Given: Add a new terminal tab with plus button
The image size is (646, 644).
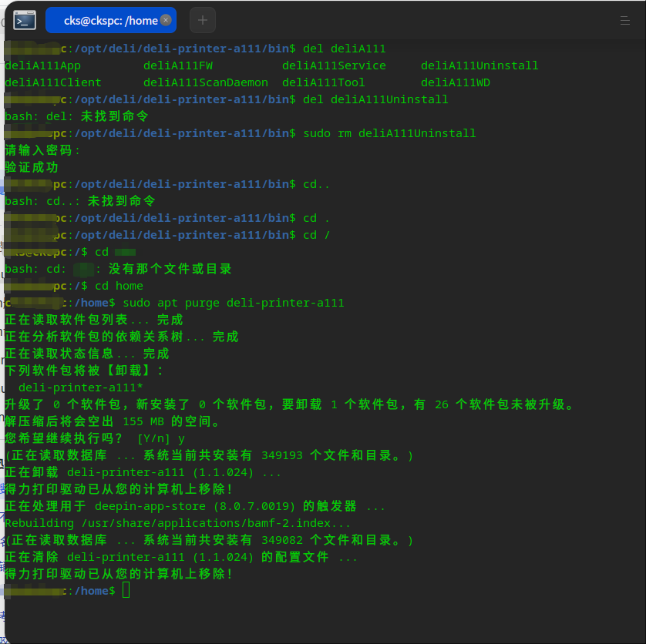Looking at the screenshot, I should point(202,20).
